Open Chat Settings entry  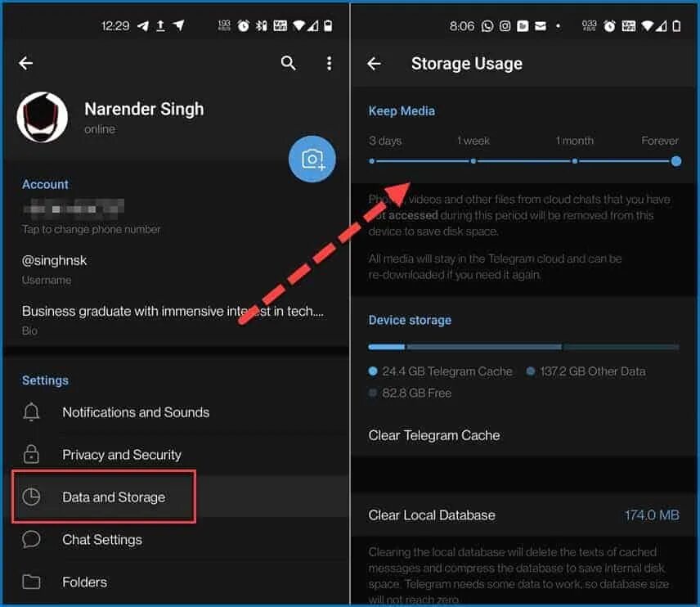click(x=177, y=540)
